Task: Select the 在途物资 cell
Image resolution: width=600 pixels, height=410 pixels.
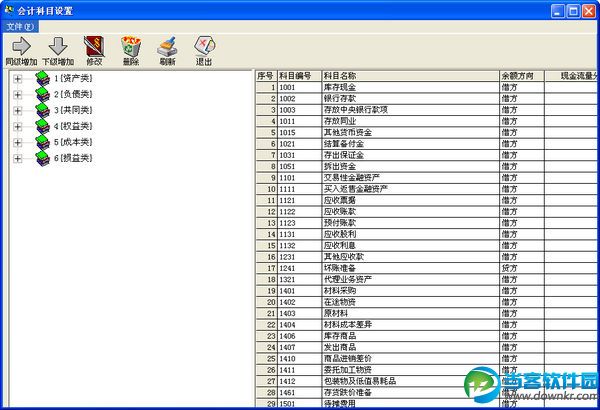Action: click(411, 302)
